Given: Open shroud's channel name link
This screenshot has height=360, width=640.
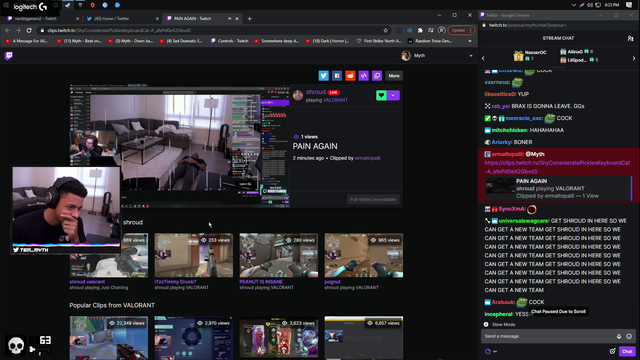Looking at the screenshot, I should pyautogui.click(x=316, y=92).
